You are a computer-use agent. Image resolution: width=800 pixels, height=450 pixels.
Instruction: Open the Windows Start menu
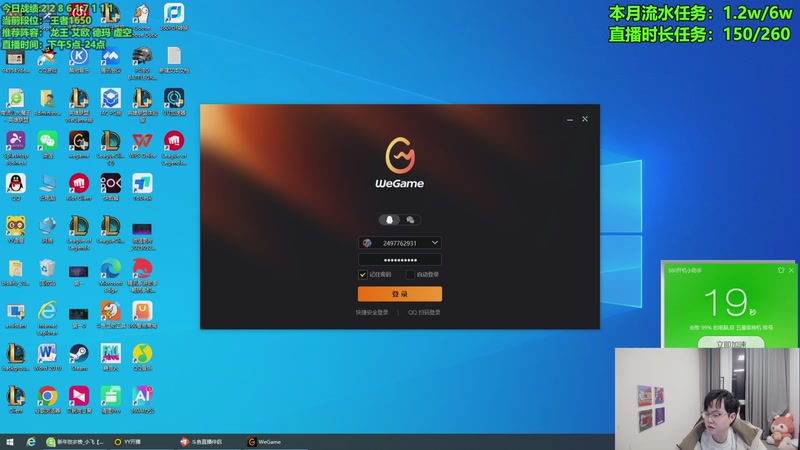click(x=9, y=442)
